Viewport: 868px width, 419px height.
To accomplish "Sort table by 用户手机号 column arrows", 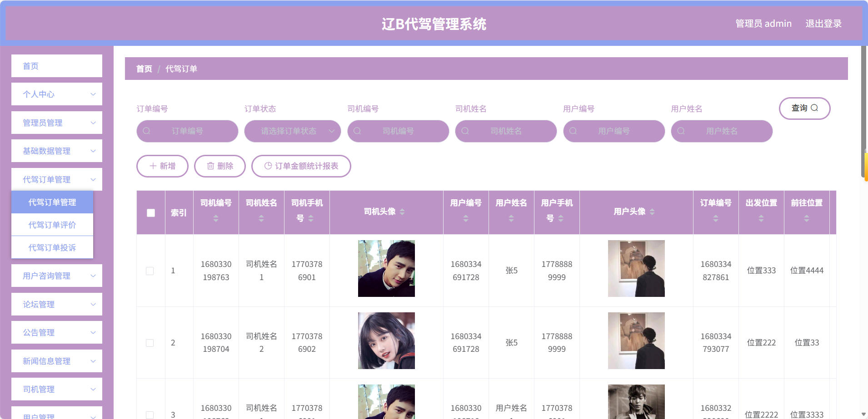I will (561, 218).
